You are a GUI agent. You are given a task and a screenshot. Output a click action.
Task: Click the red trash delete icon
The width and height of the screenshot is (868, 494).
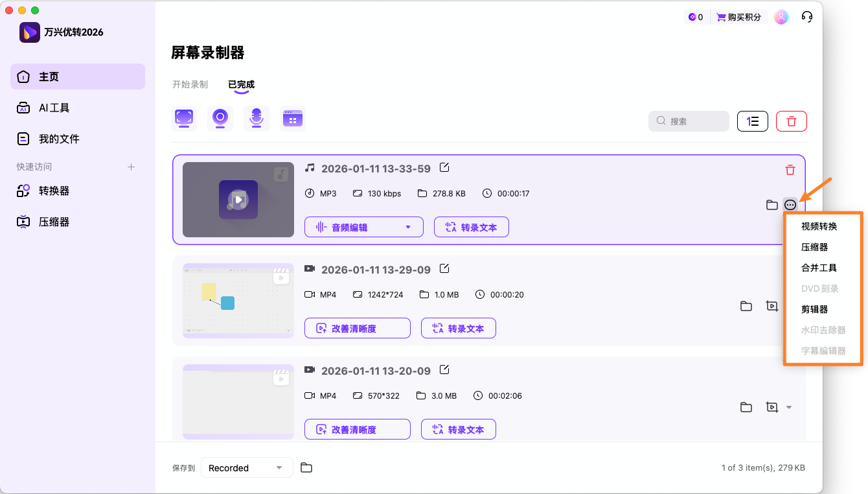tap(791, 121)
